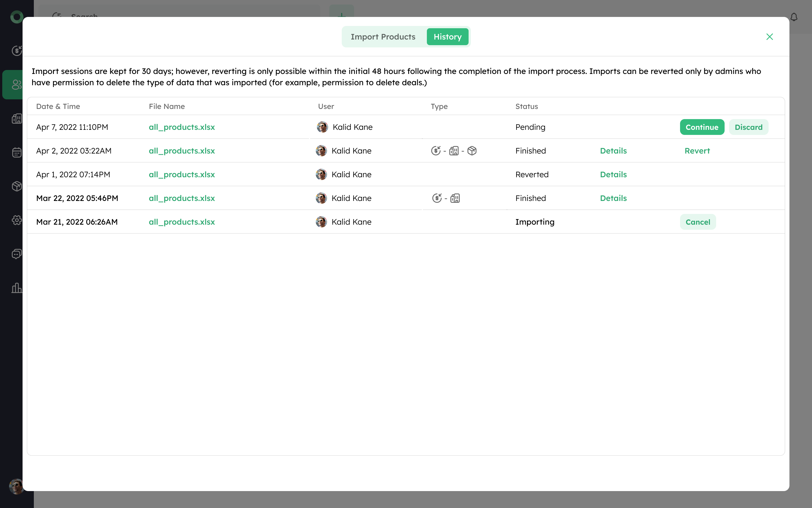Click the Date & Time column header
Viewport: 812px width, 508px height.
click(58, 106)
